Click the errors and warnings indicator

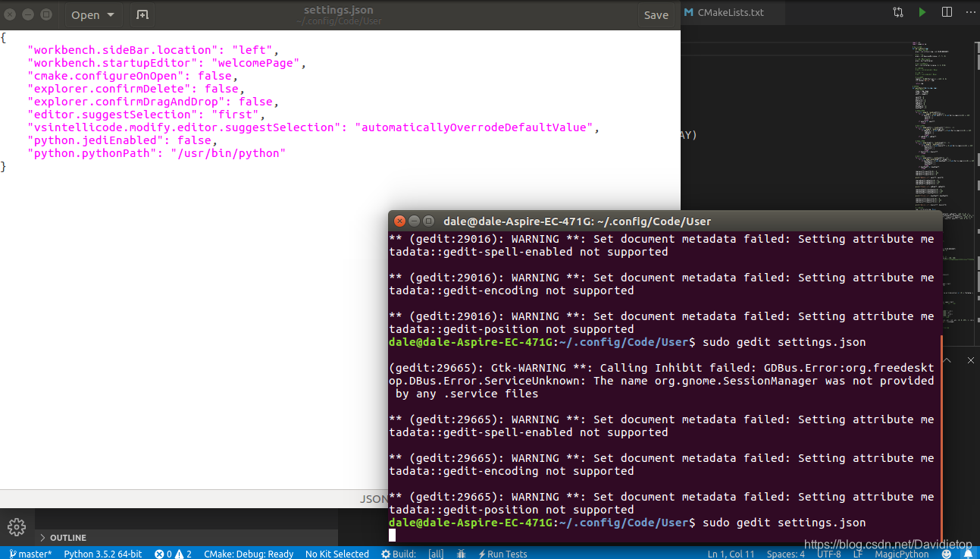[173, 554]
